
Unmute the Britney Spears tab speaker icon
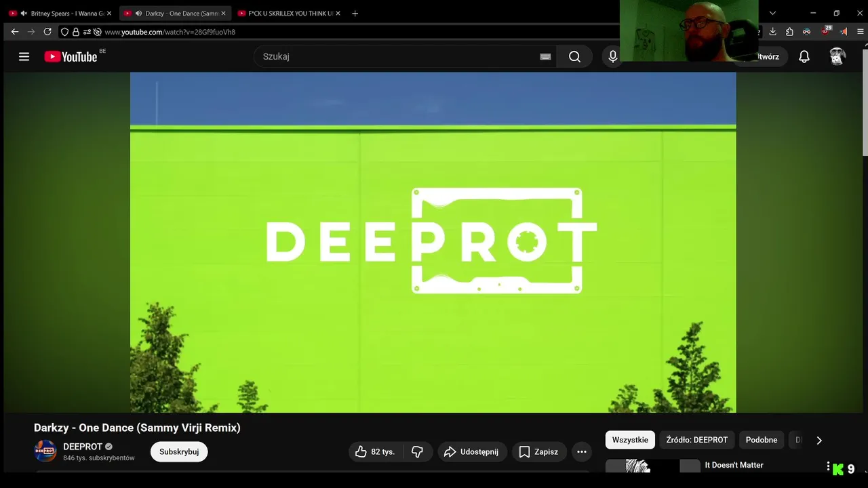coord(24,14)
